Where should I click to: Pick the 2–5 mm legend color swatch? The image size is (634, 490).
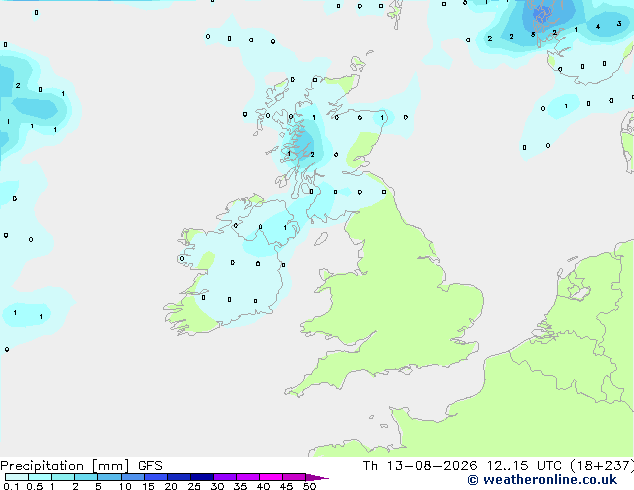coord(86,477)
